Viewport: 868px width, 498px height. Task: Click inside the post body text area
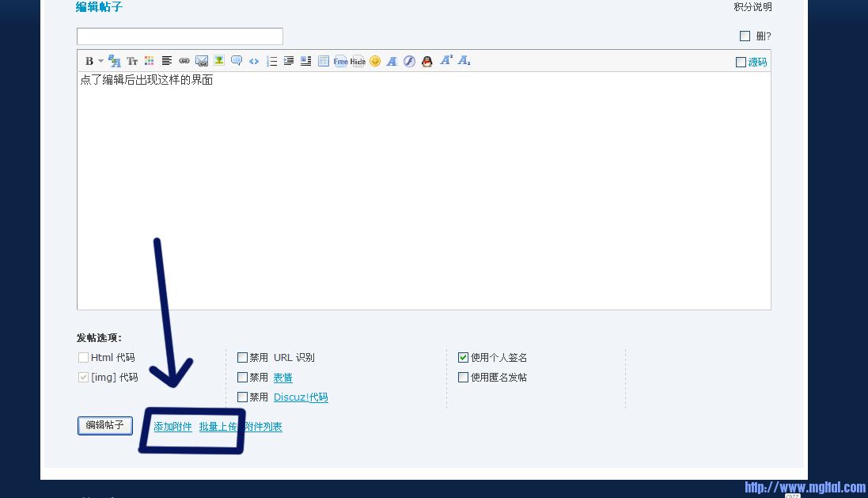[423, 191]
